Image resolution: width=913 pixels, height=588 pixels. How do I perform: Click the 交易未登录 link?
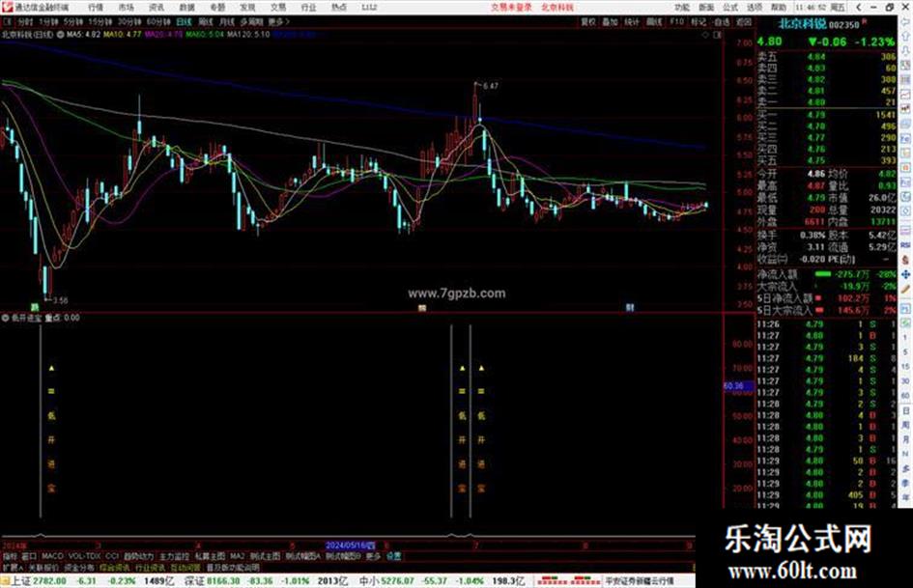coord(511,8)
